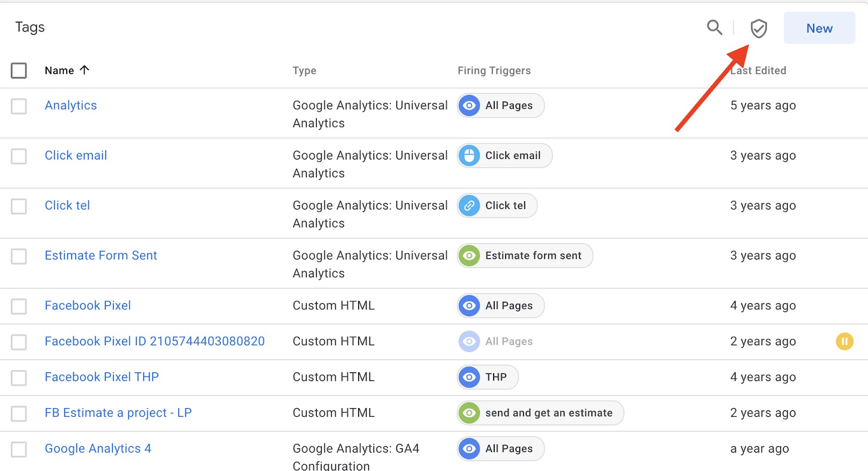Sort by the Type column header
This screenshot has height=471, width=868.
point(304,71)
